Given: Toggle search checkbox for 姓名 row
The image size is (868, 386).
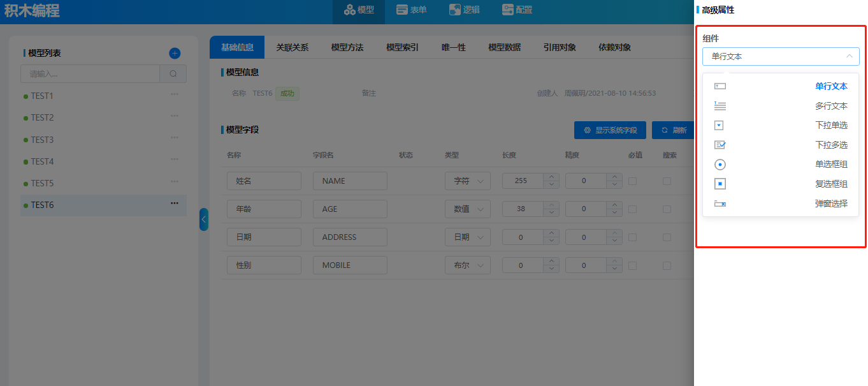Looking at the screenshot, I should click(x=667, y=181).
